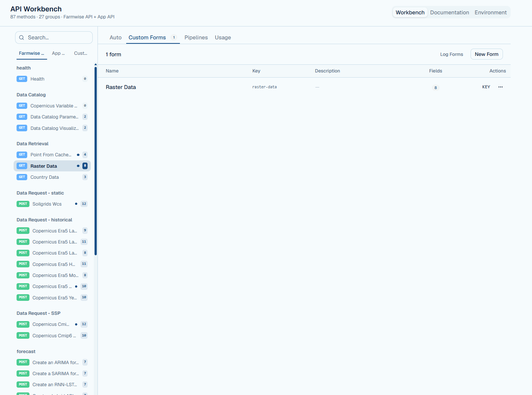This screenshot has width=532, height=395.
Task: Open Point From Cache method
Action: click(x=52, y=155)
